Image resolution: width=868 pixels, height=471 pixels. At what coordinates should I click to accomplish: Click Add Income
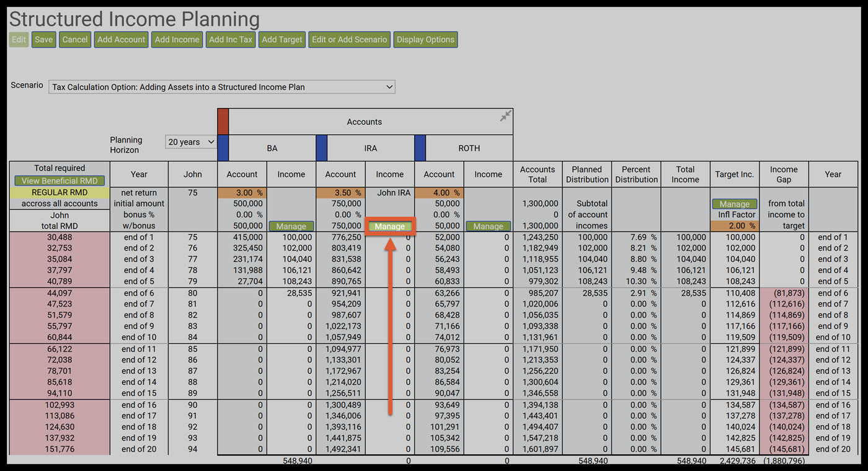(177, 40)
